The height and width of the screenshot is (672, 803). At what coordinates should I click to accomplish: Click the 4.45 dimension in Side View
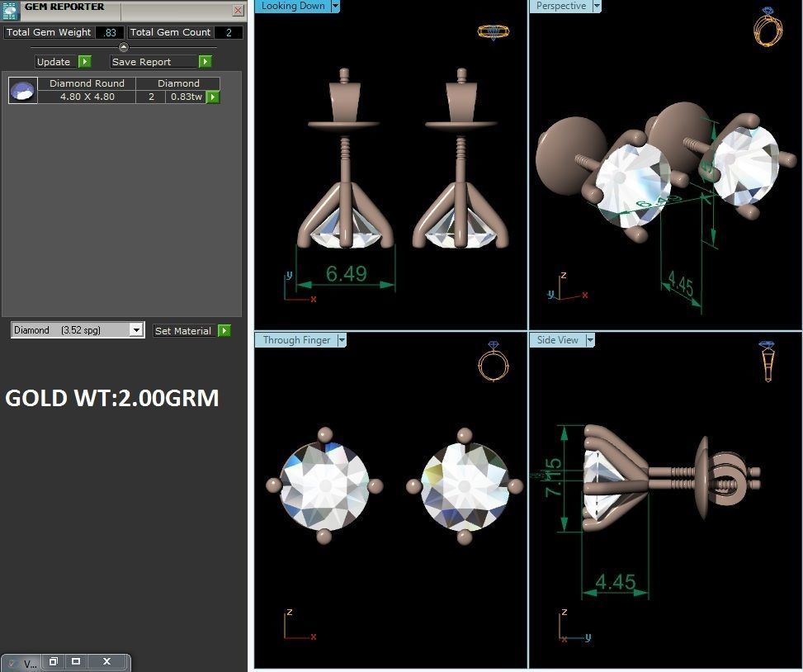pyautogui.click(x=616, y=582)
